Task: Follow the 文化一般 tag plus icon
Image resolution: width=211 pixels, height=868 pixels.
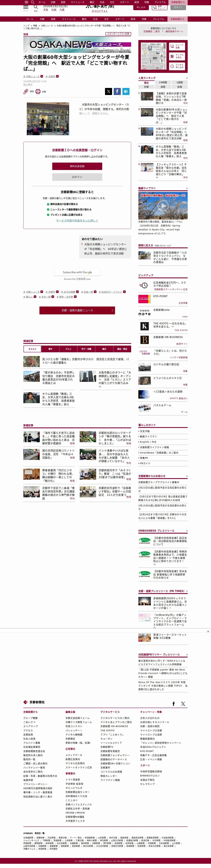Action: tap(53, 297)
